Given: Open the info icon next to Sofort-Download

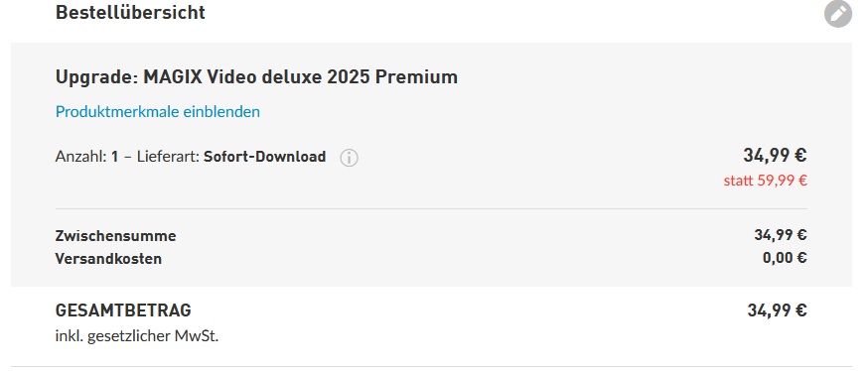Looking at the screenshot, I should [x=349, y=158].
